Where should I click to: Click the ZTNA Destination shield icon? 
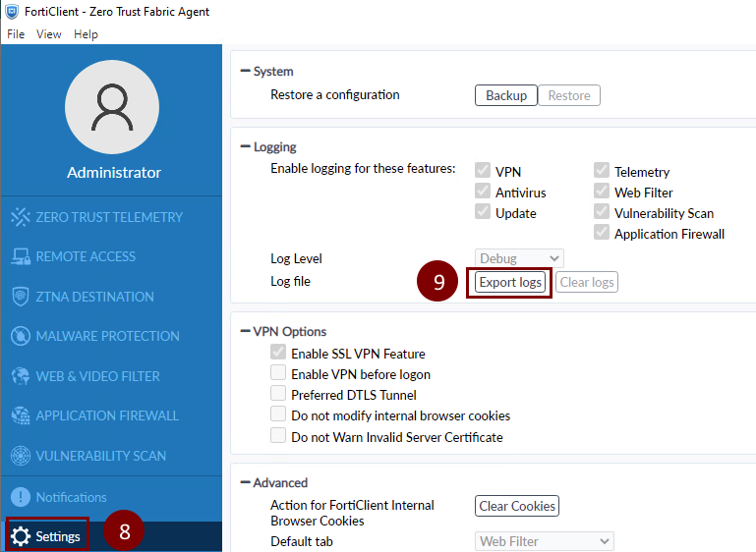[x=21, y=297]
